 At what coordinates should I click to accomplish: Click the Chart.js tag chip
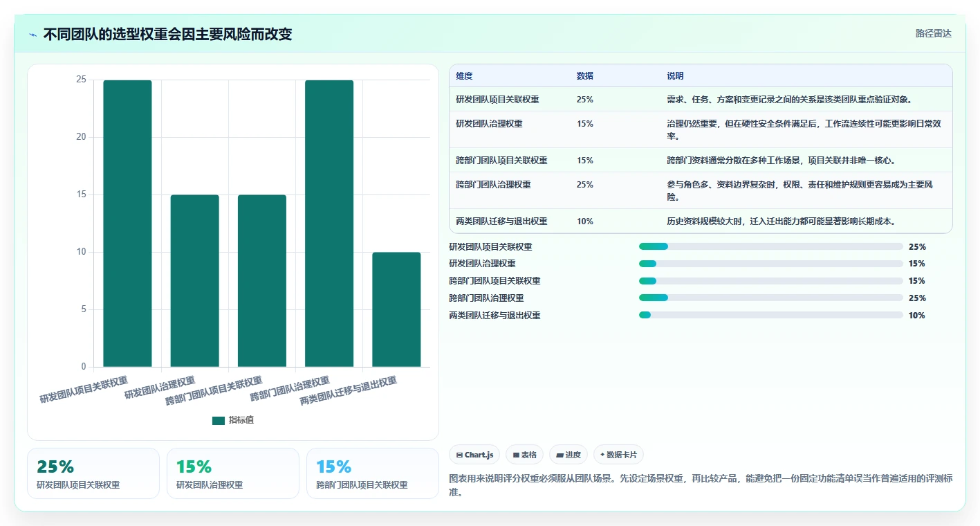[x=474, y=455]
